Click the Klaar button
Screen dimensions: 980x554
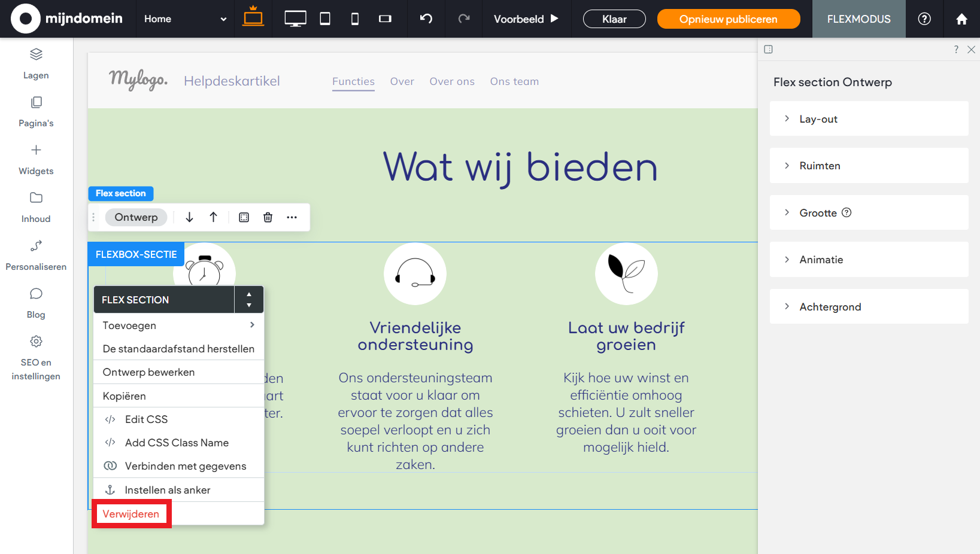(x=614, y=19)
